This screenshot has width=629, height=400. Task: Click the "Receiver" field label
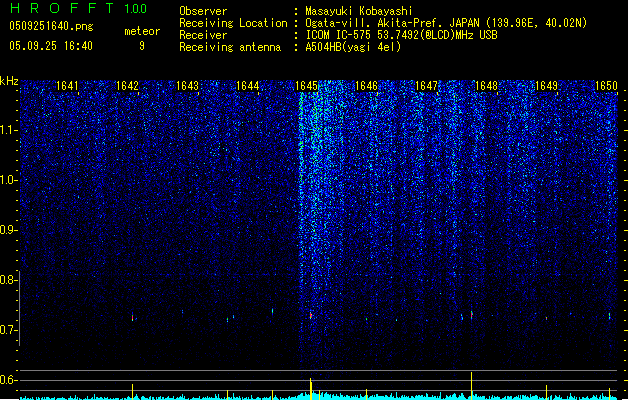click(x=203, y=35)
